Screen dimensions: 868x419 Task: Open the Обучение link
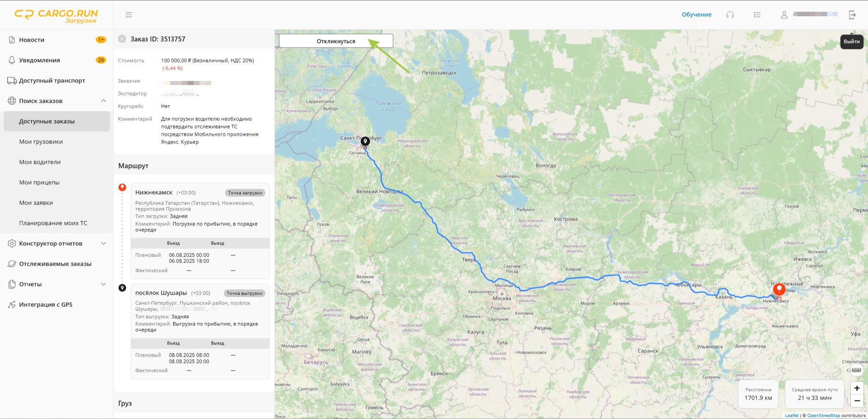coord(696,14)
